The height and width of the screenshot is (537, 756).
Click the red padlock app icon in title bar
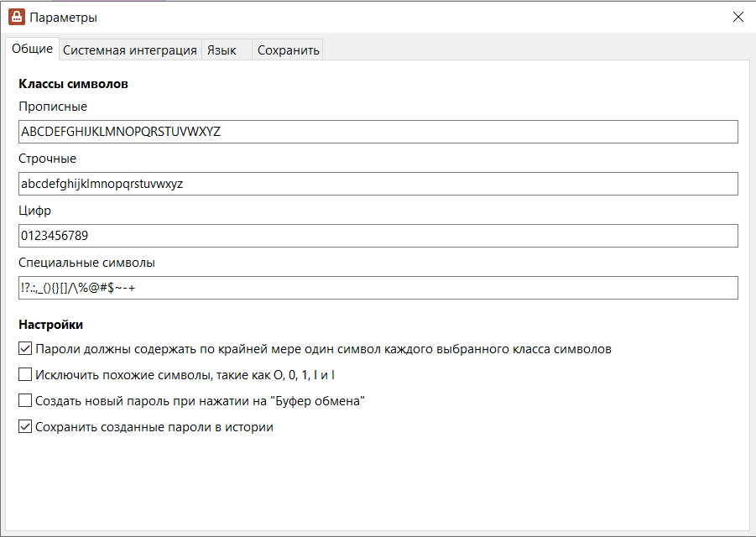pos(16,17)
